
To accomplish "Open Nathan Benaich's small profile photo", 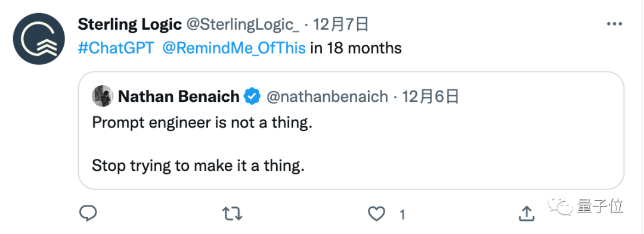I will (x=103, y=96).
